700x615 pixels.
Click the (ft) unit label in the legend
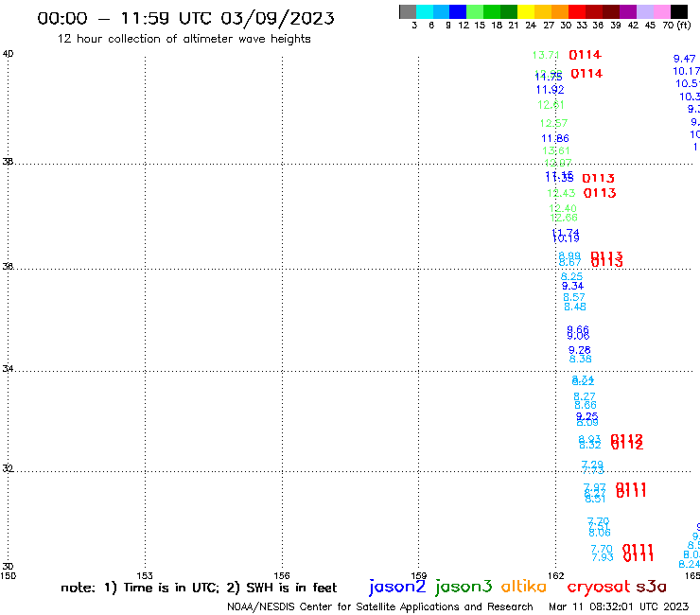tap(683, 26)
